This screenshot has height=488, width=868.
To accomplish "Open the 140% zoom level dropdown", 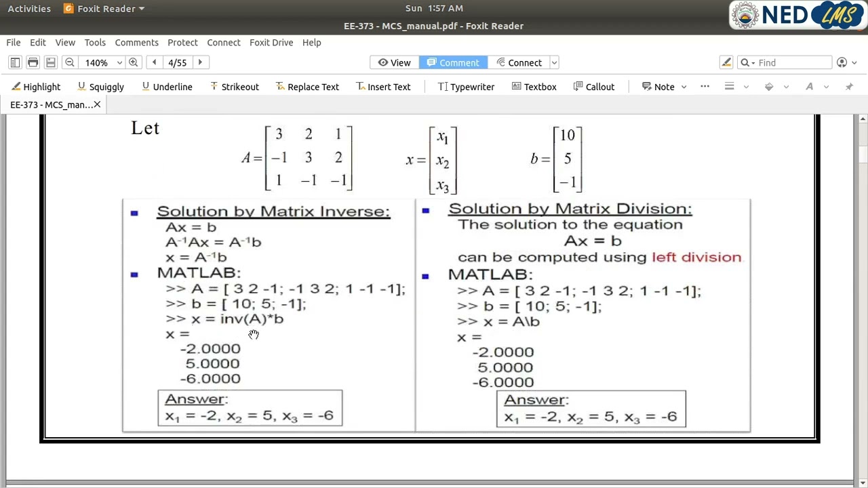I will (119, 62).
